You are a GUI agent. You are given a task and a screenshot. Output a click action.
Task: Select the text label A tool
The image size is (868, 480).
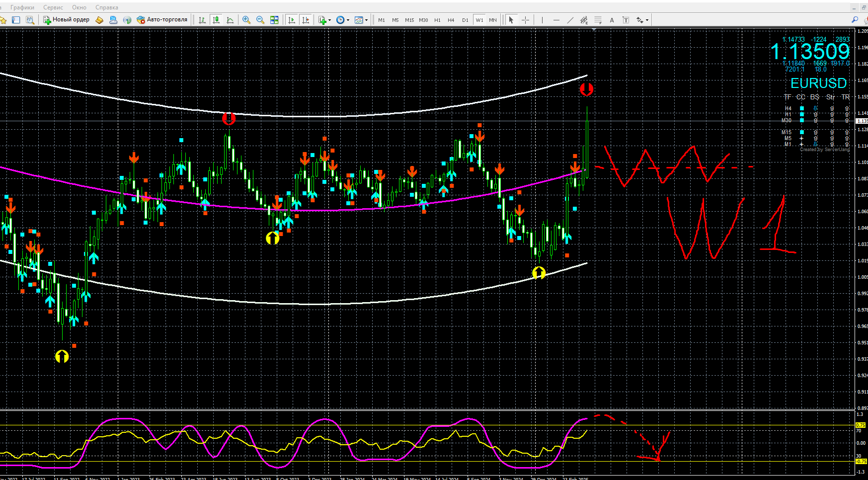pyautogui.click(x=612, y=20)
